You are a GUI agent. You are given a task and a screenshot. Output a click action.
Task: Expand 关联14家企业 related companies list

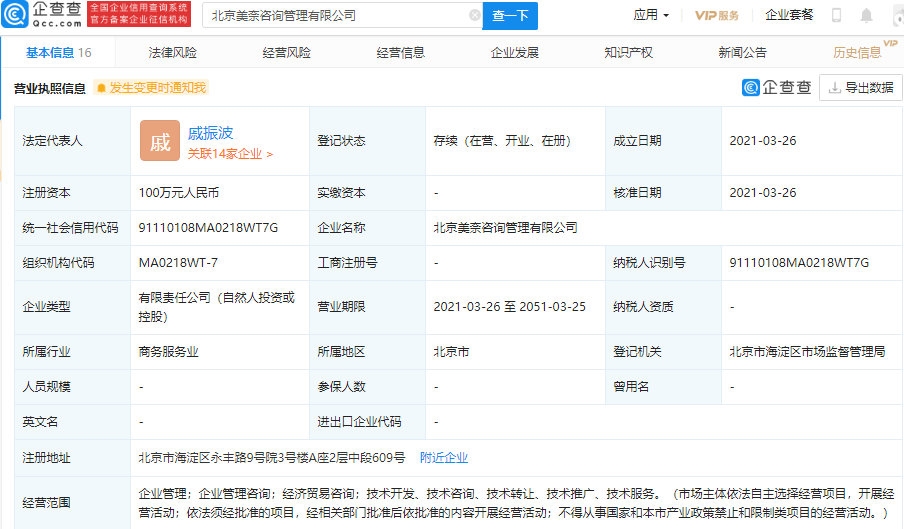click(x=230, y=154)
